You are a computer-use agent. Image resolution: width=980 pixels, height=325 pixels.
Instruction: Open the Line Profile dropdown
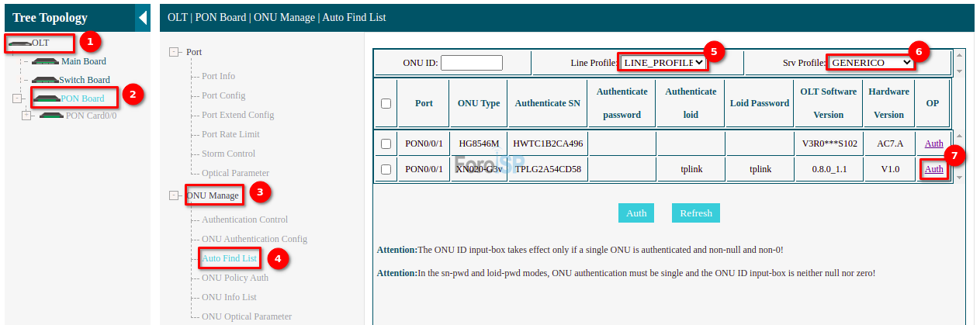pos(663,62)
